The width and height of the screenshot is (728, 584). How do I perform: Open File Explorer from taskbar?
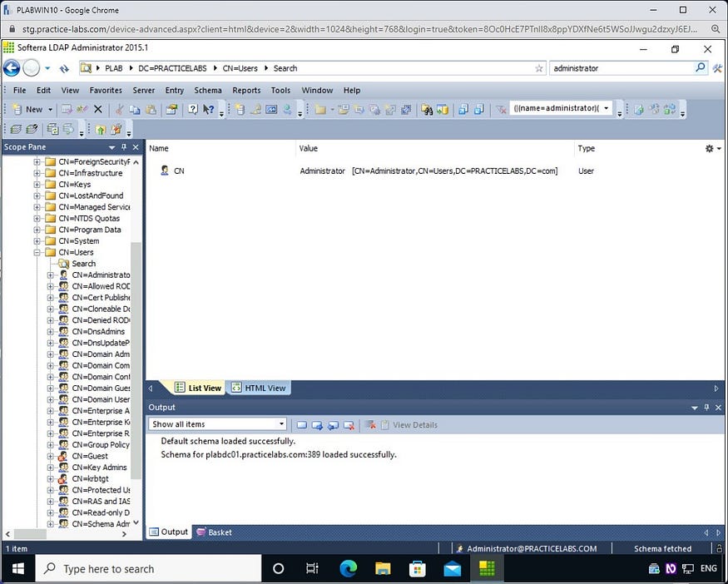coord(383,569)
